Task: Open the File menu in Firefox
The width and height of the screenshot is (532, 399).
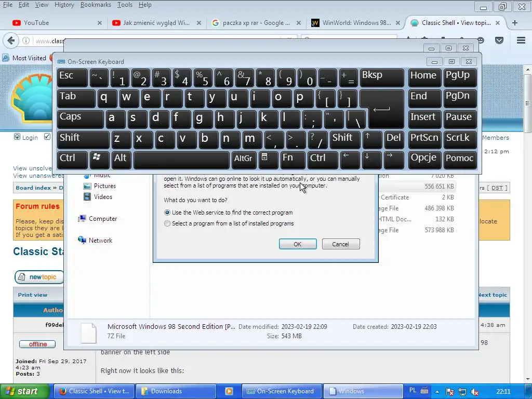Action: pyautogui.click(x=8, y=5)
